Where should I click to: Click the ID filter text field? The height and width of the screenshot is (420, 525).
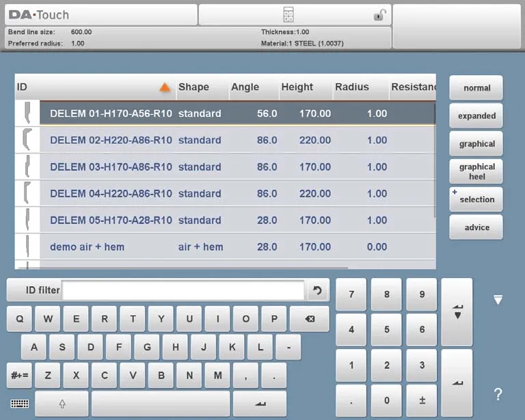click(183, 290)
